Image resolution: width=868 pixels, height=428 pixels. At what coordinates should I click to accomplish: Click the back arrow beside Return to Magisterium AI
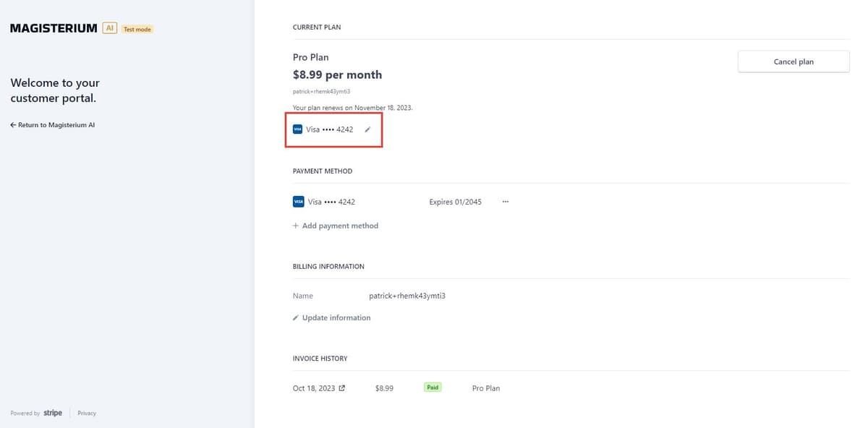(x=13, y=124)
